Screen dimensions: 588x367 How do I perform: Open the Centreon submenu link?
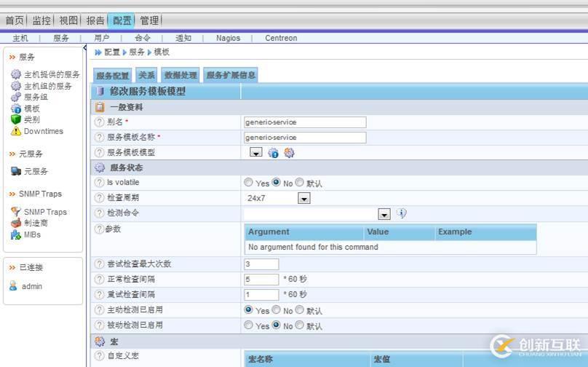click(x=281, y=38)
